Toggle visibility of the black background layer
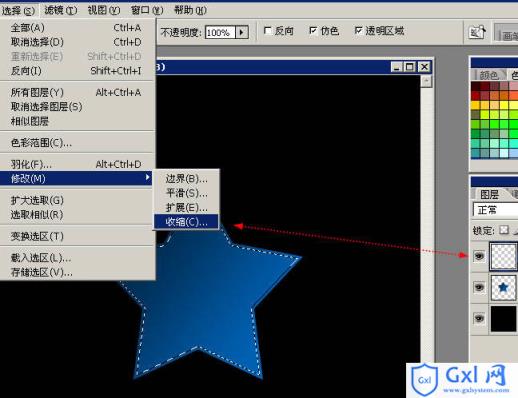 (x=479, y=318)
